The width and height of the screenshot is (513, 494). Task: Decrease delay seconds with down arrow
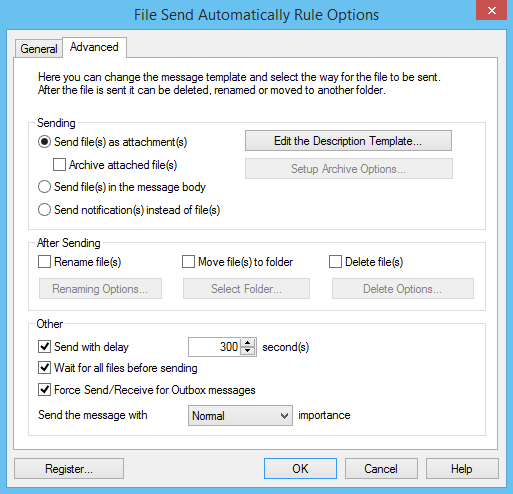coord(247,351)
